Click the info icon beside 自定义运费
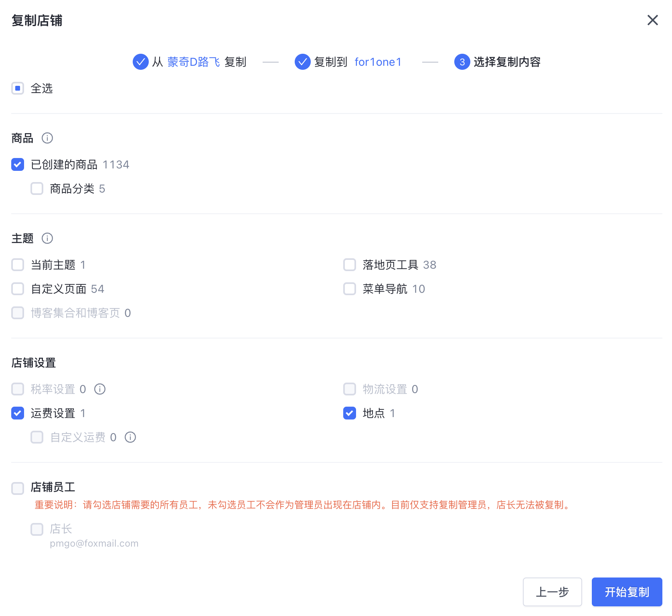672x616 pixels. coord(130,437)
